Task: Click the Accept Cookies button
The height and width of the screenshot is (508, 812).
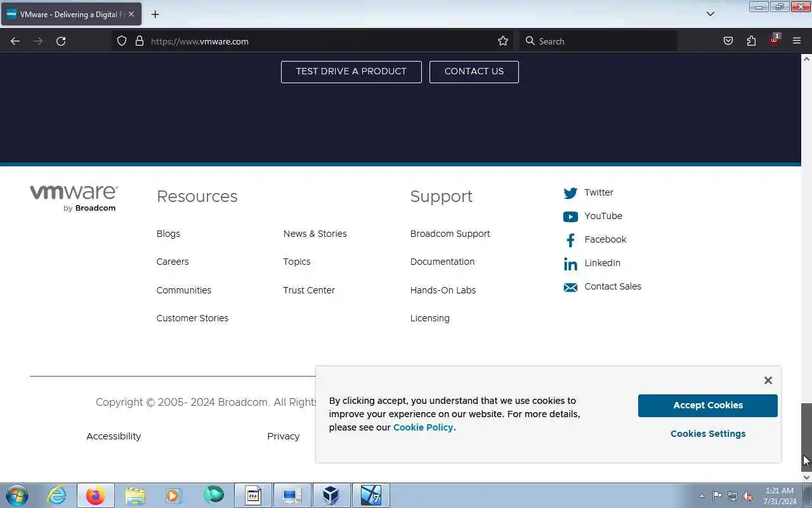Action: pos(708,406)
